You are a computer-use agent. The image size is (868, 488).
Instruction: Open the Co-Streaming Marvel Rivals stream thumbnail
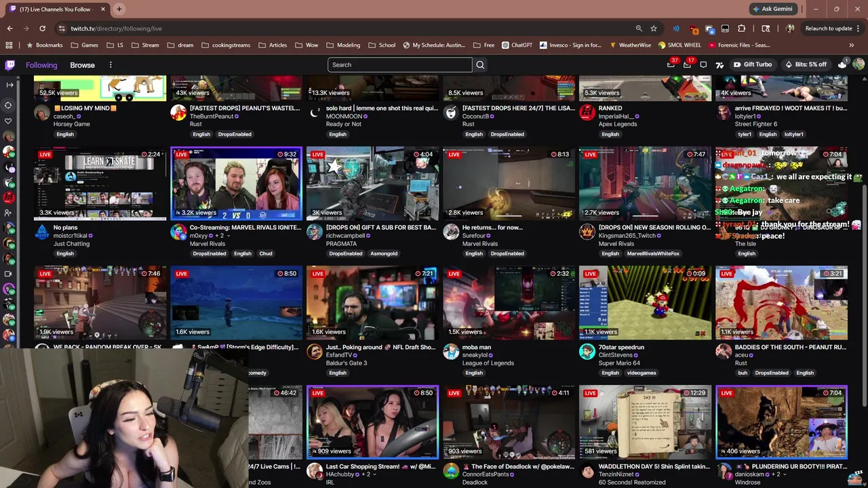pyautogui.click(x=236, y=184)
